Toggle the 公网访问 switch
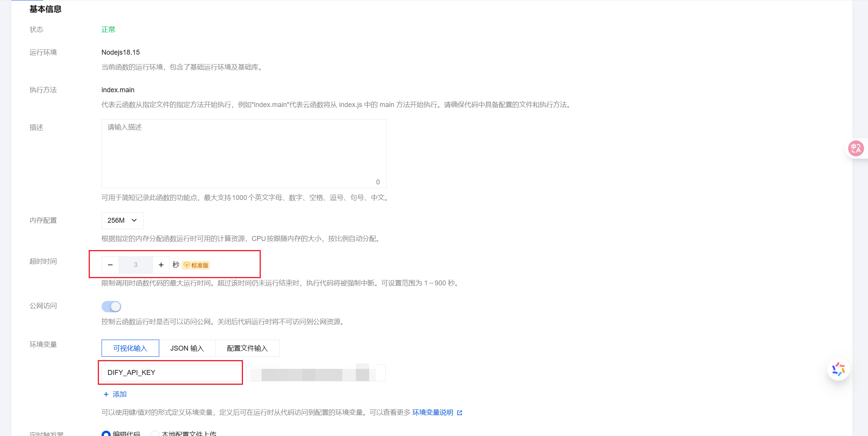868x436 pixels. 111,307
